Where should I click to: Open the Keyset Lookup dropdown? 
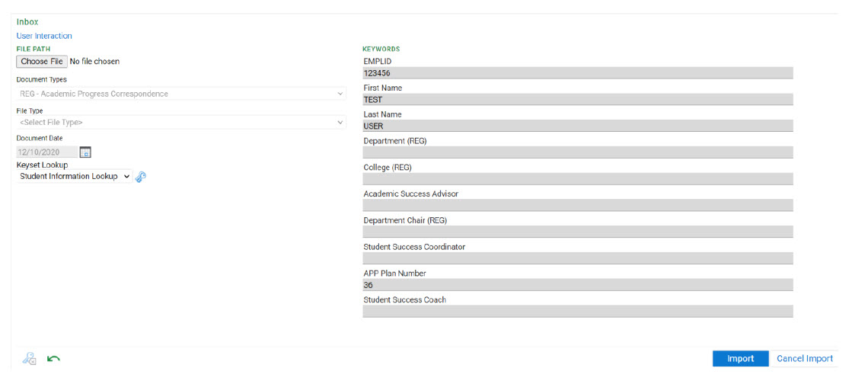75,176
